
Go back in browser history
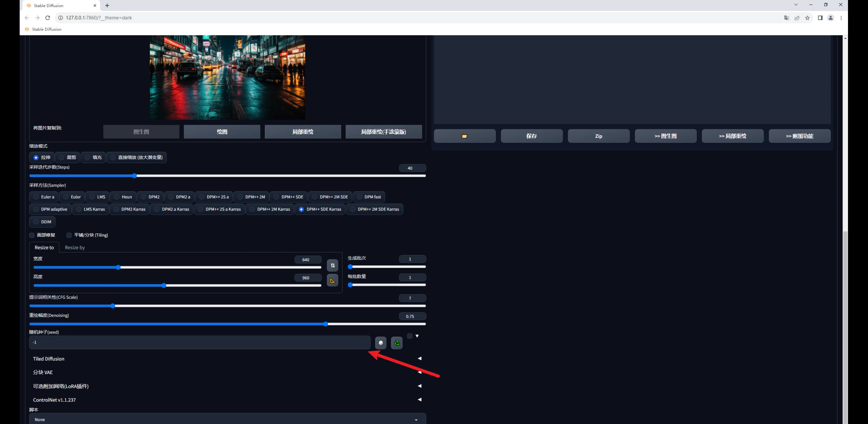pyautogui.click(x=27, y=18)
